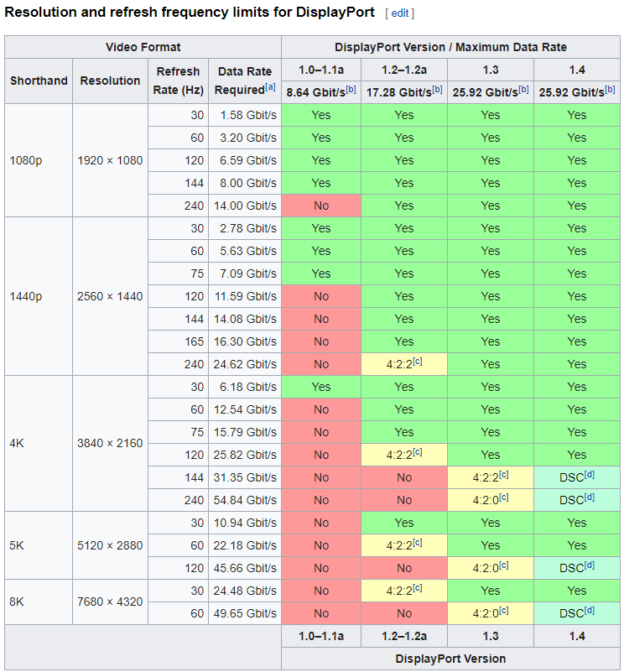Click the edit link beside the section heading
This screenshot has height=672, width=624.
(x=398, y=13)
